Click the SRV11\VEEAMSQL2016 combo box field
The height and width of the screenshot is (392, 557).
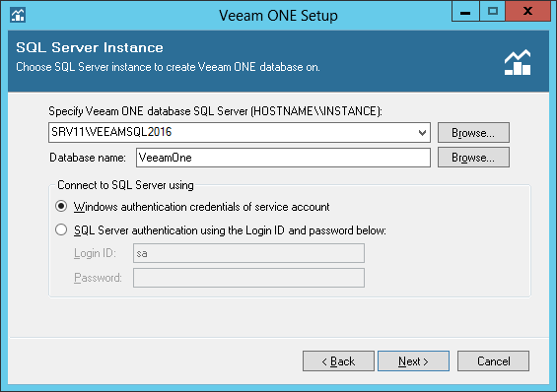pyautogui.click(x=240, y=132)
